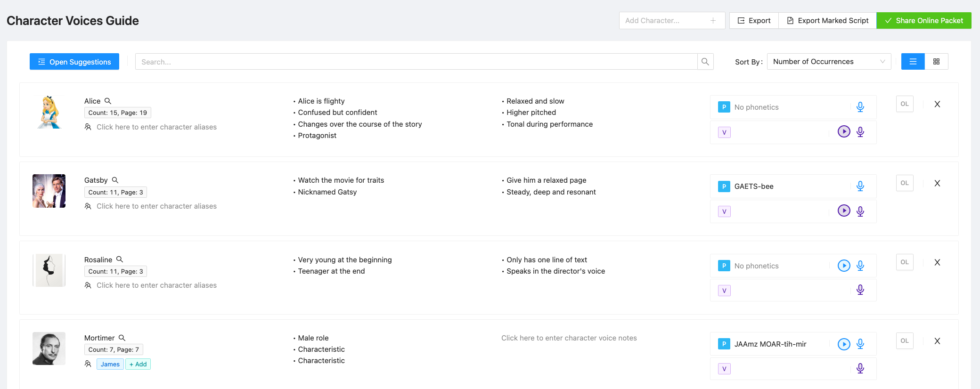The height and width of the screenshot is (389, 980).
Task: Record phonetics audio for Alice with blue microphone
Action: point(860,107)
